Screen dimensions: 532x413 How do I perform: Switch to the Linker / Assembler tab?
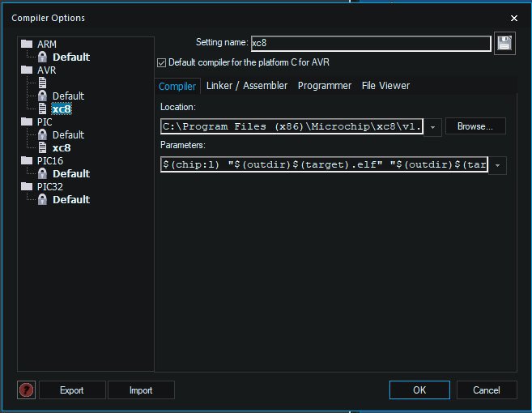pos(246,86)
